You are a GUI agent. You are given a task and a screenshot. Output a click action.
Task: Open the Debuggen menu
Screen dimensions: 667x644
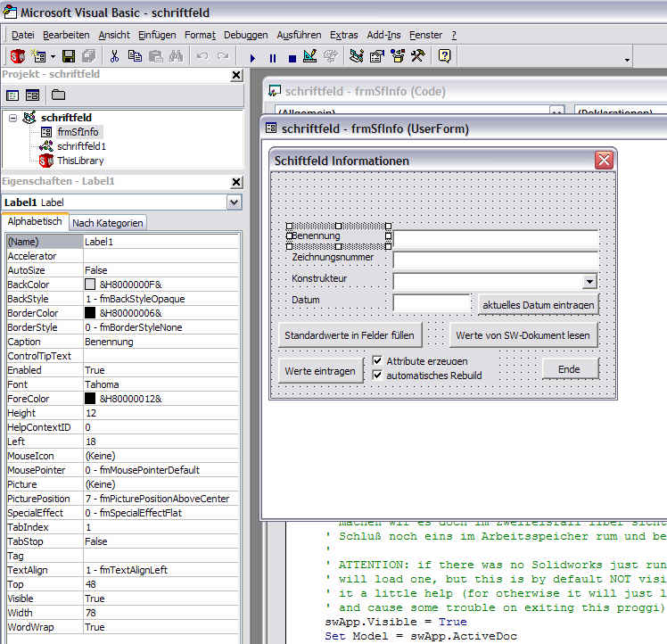(245, 35)
